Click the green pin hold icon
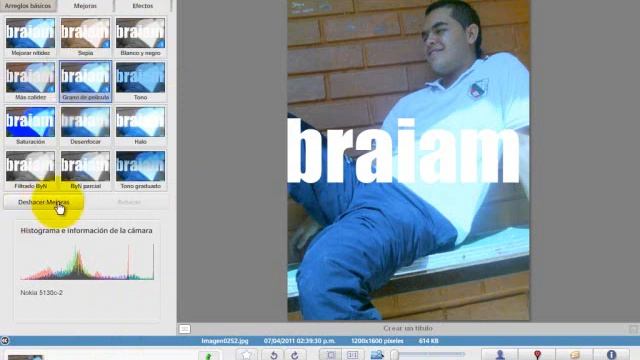The image size is (640, 360). point(209,356)
